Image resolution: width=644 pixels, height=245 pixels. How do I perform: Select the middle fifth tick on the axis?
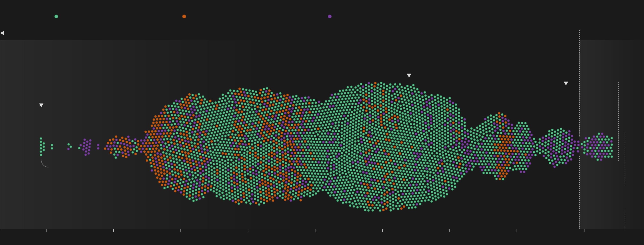pos(315,230)
